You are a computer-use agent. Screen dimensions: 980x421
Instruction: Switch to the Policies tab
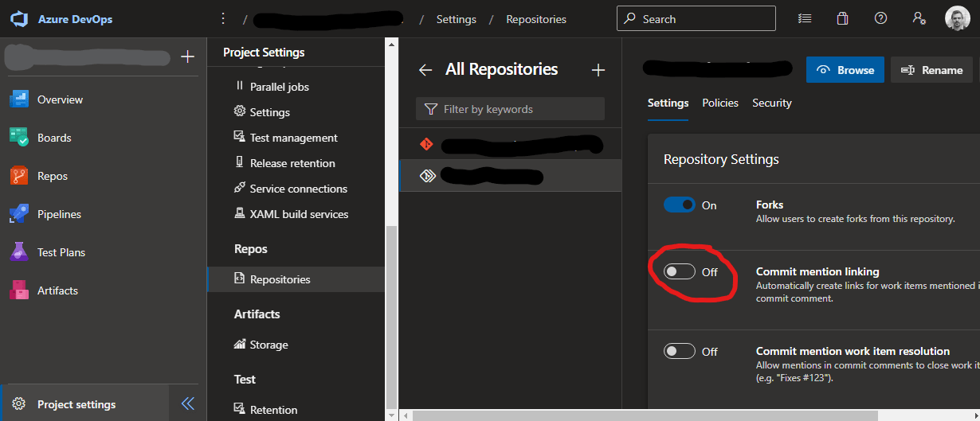(720, 103)
